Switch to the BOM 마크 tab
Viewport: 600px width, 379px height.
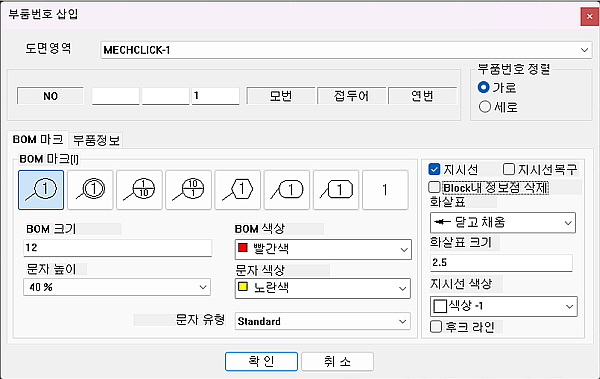click(x=38, y=139)
